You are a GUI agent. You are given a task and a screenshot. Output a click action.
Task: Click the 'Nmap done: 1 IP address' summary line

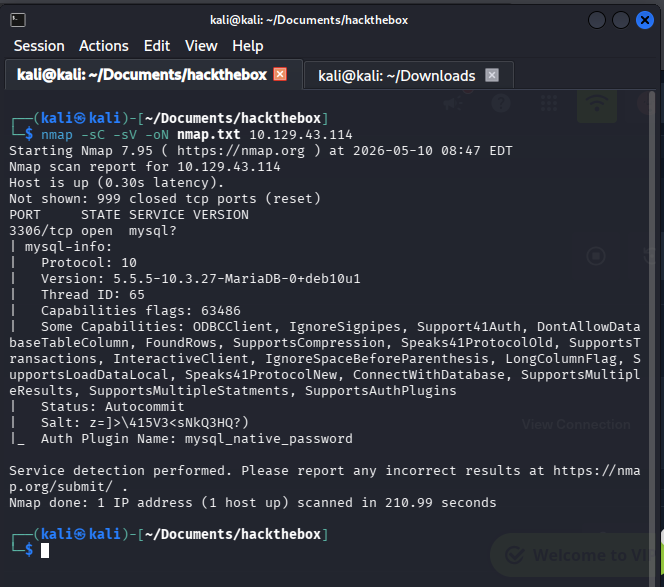tap(252, 503)
